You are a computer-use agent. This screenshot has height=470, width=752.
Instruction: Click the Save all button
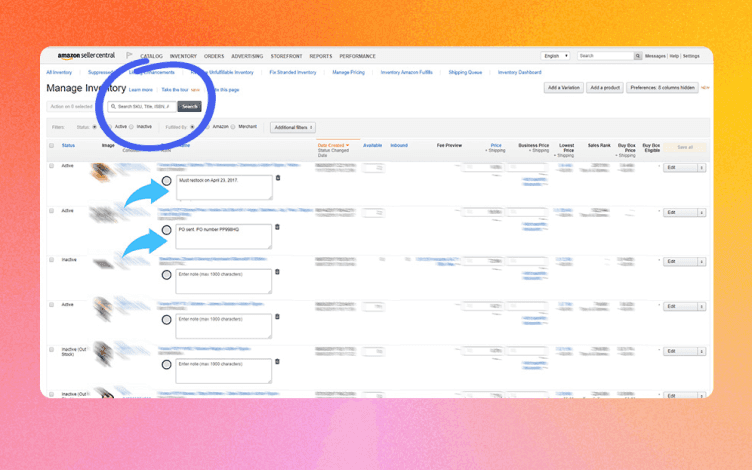(x=685, y=148)
